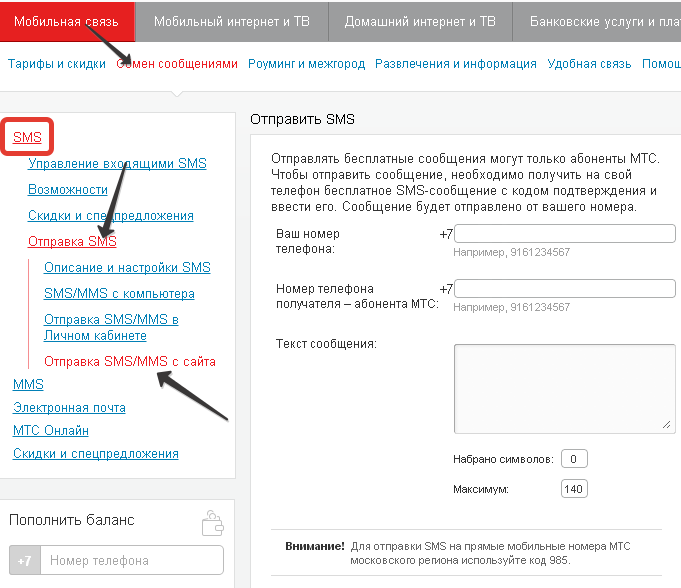Click the wallet icon beside Пополнить баланс
681x588 pixels.
coord(212,522)
